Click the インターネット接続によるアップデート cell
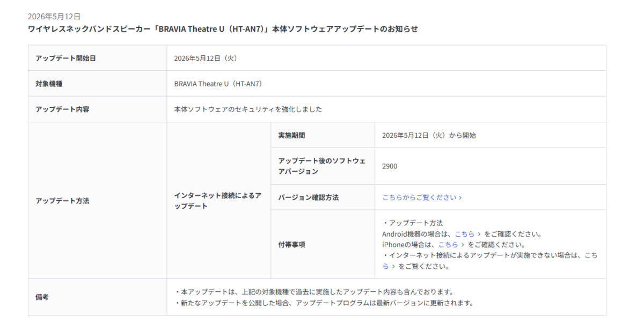 pos(219,201)
